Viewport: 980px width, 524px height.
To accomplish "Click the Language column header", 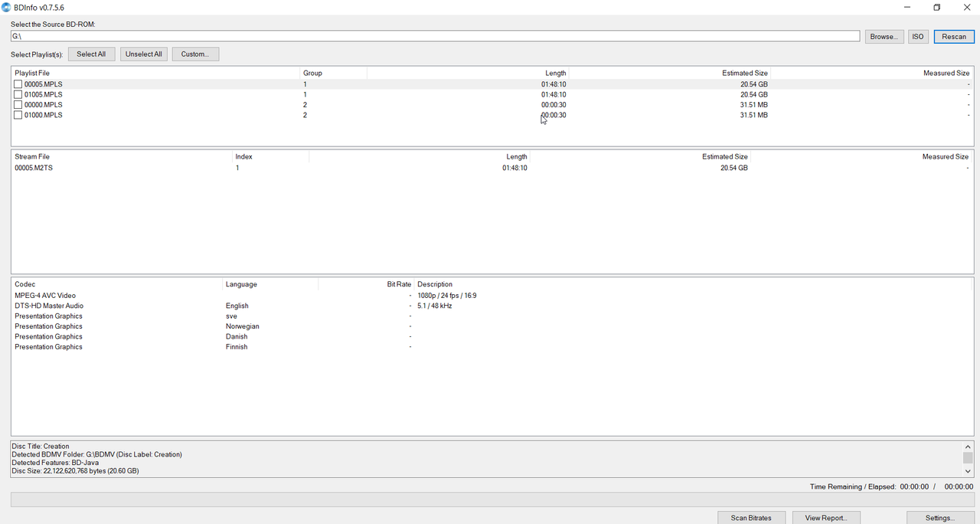I will (270, 284).
